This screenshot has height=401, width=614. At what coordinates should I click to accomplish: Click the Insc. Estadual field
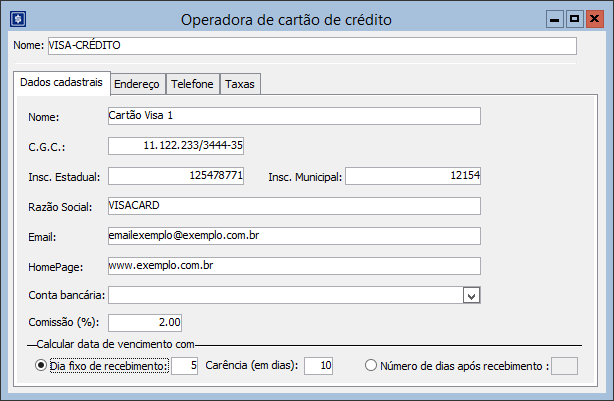[x=176, y=176]
